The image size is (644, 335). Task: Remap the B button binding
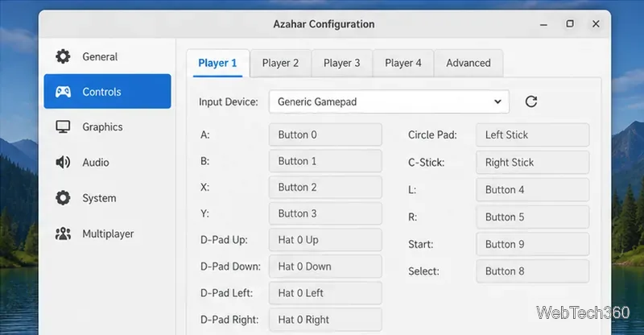click(325, 161)
